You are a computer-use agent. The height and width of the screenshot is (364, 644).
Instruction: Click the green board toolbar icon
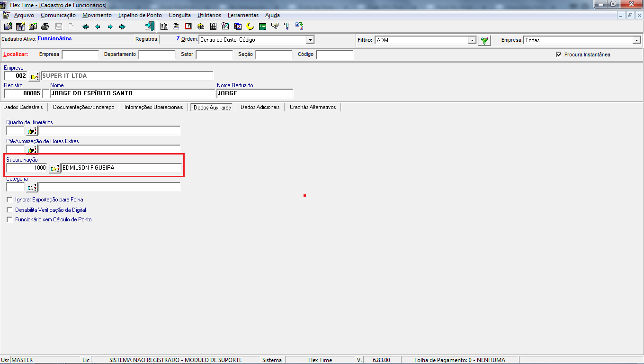pos(262,27)
